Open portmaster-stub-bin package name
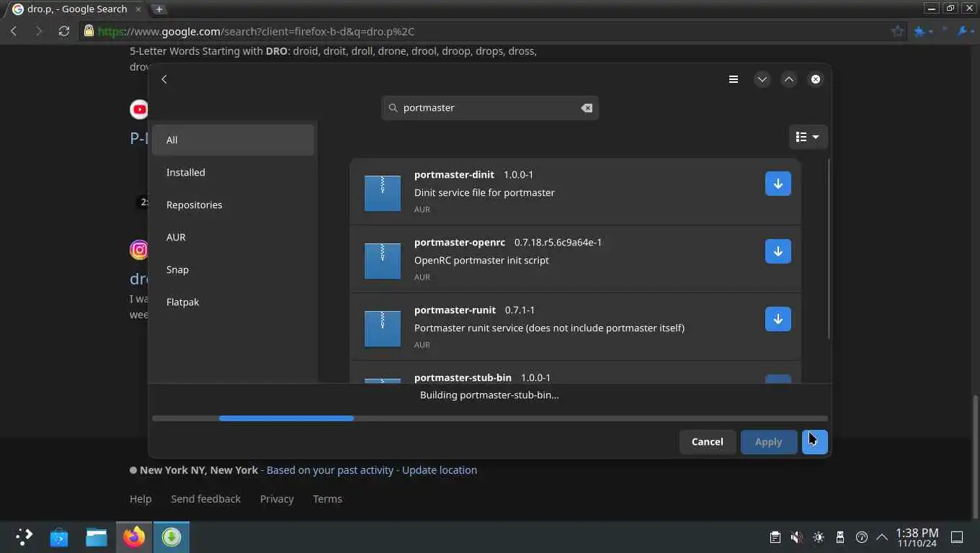Image resolution: width=980 pixels, height=553 pixels. [x=463, y=377]
